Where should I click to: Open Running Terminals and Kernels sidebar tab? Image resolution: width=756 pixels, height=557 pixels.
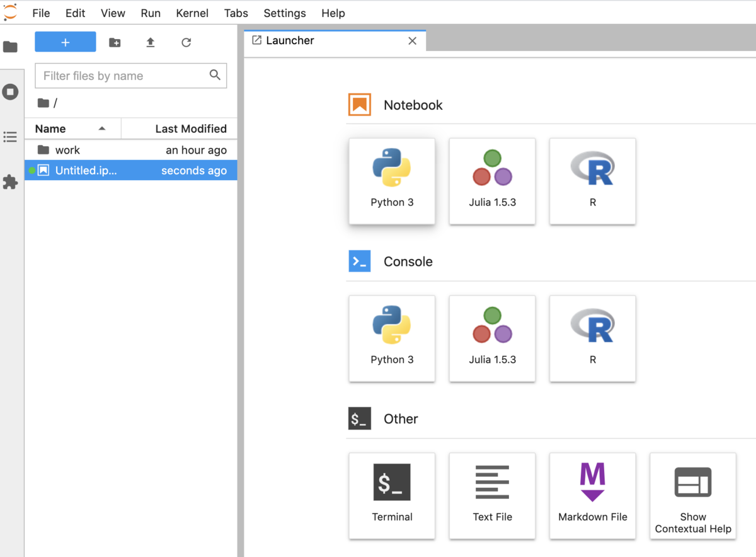click(10, 92)
